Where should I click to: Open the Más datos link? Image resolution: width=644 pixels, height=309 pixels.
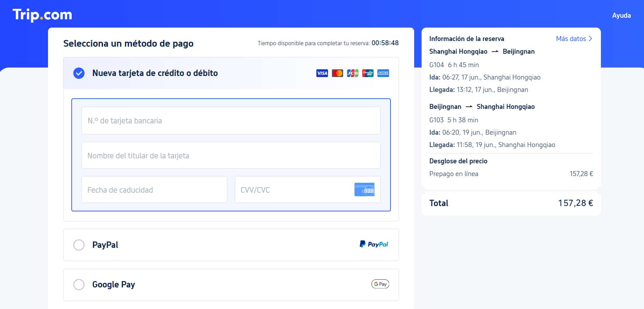tap(571, 39)
